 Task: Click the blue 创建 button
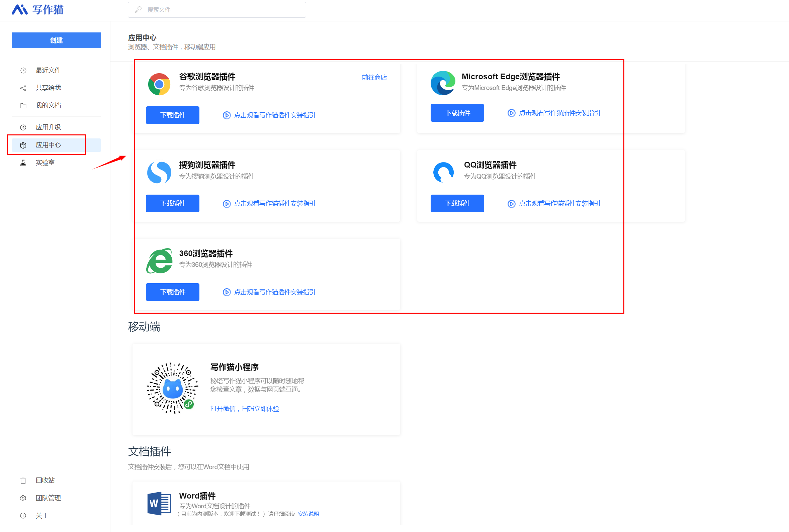pos(56,40)
